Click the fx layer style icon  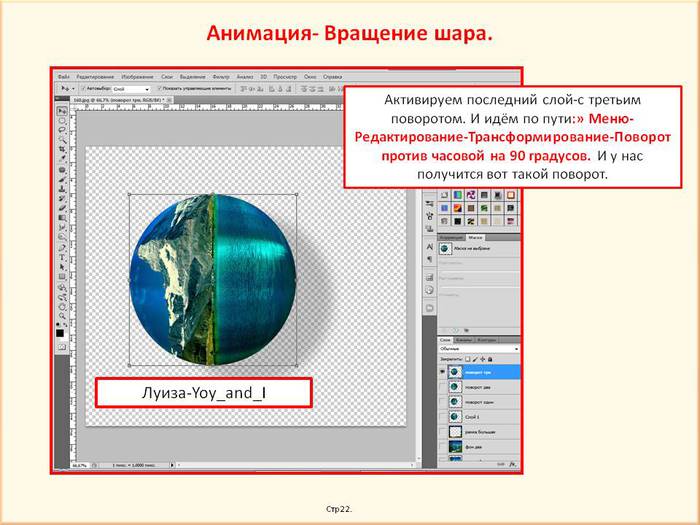(513, 465)
